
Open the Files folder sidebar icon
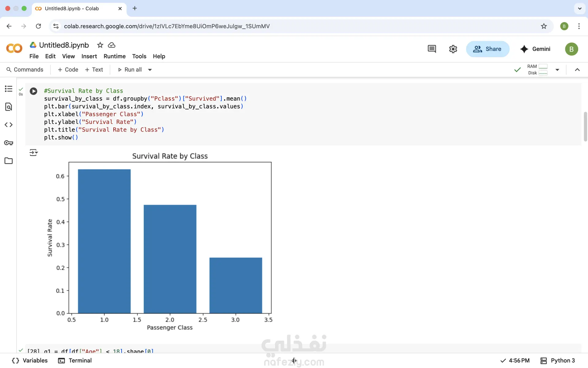[9, 161]
